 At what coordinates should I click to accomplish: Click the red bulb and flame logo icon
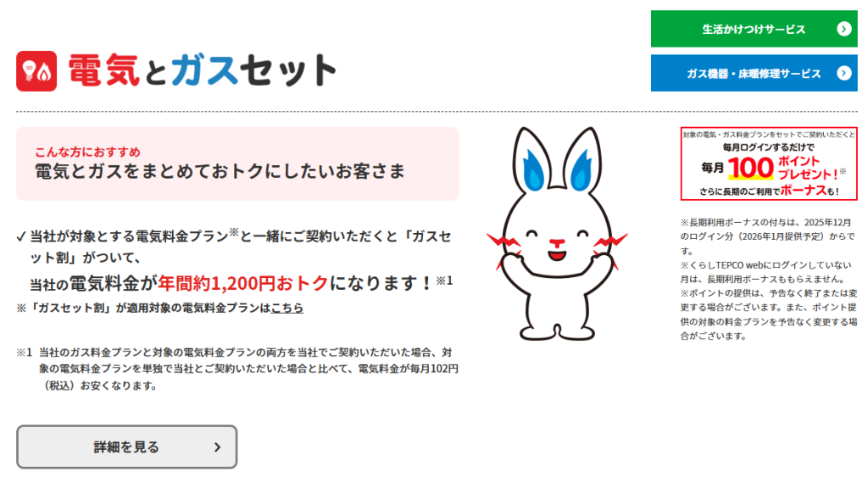(x=36, y=71)
